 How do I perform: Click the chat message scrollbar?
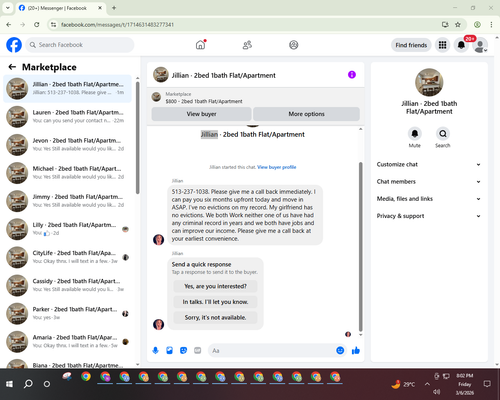tap(360, 247)
